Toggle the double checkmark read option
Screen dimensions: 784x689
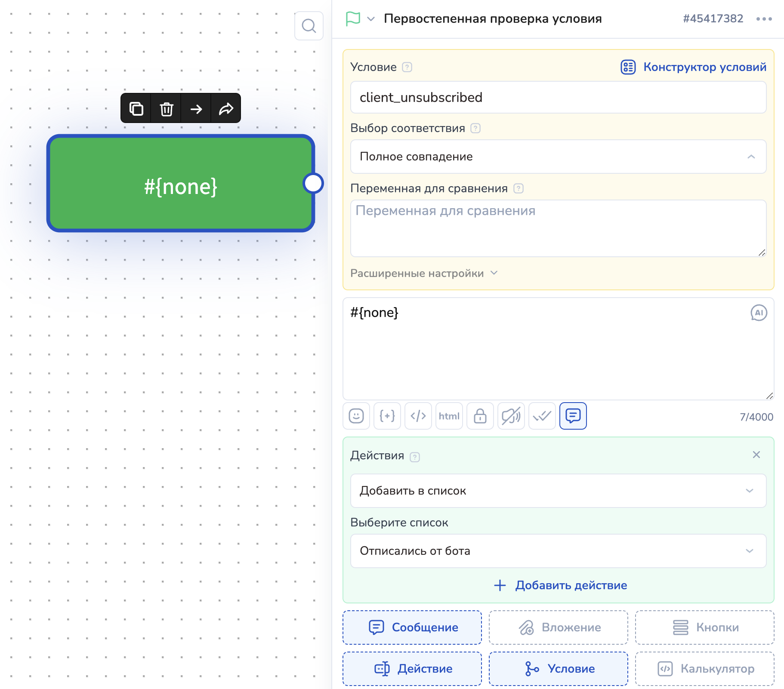tap(542, 416)
